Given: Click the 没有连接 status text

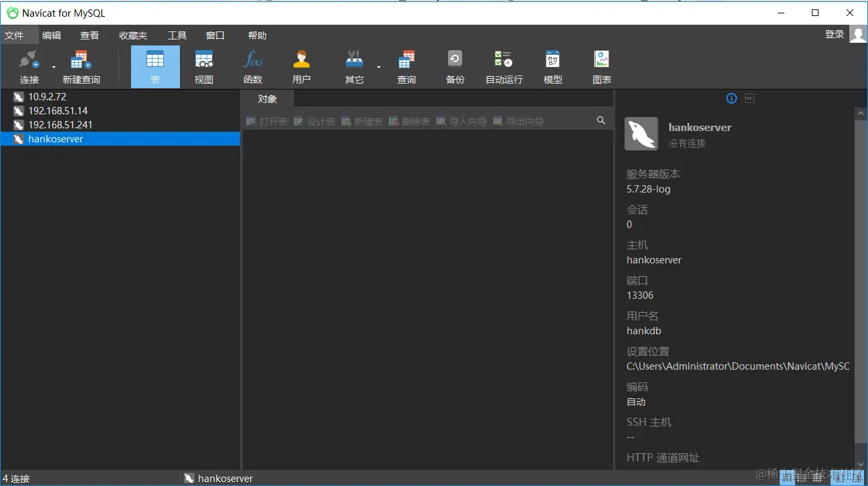Looking at the screenshot, I should click(687, 143).
